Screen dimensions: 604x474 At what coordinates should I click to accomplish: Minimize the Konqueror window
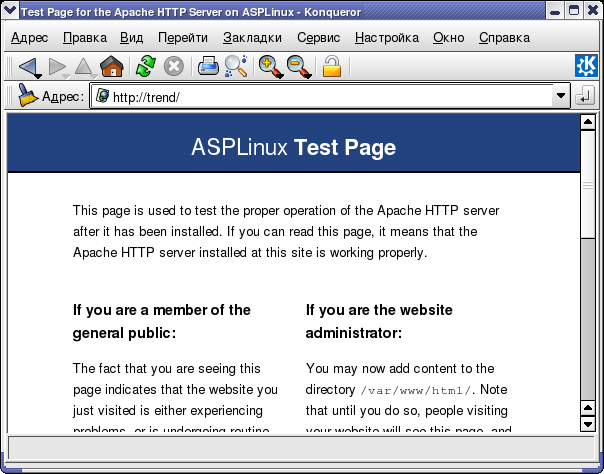tap(555, 10)
